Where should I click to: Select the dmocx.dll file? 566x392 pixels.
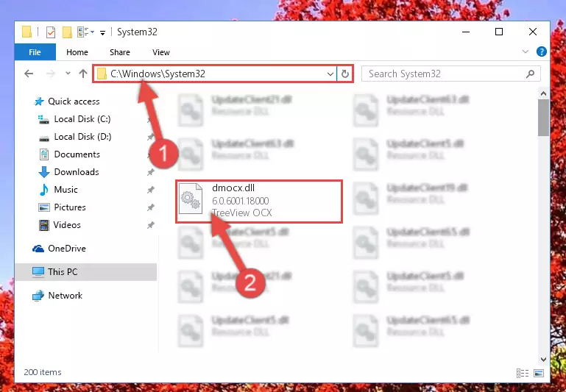(259, 202)
